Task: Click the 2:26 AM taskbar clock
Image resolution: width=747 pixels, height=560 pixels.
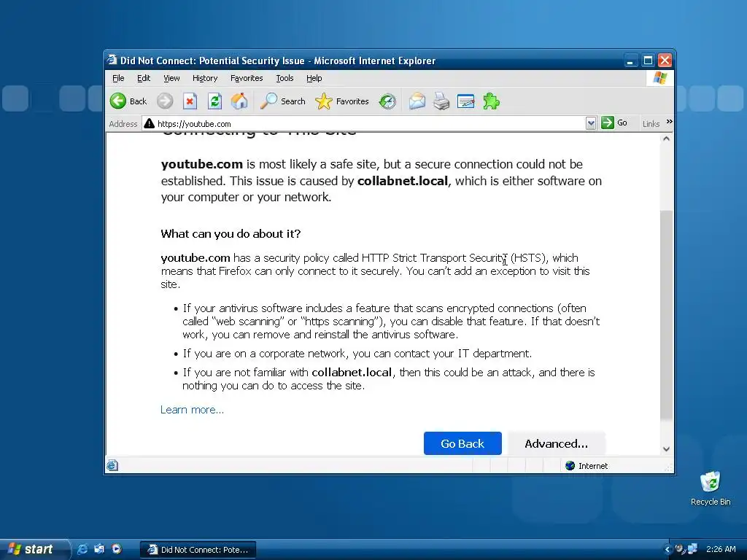Action: point(721,549)
